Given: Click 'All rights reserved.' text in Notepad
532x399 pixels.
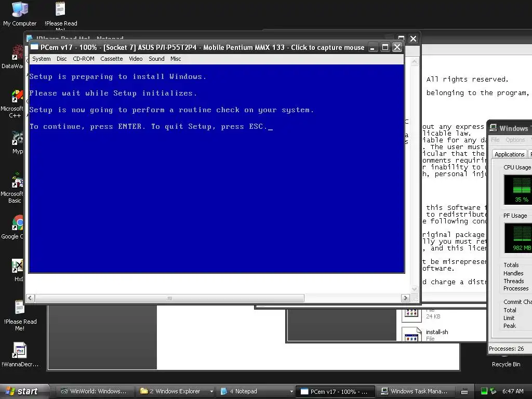Looking at the screenshot, I should click(x=467, y=79).
